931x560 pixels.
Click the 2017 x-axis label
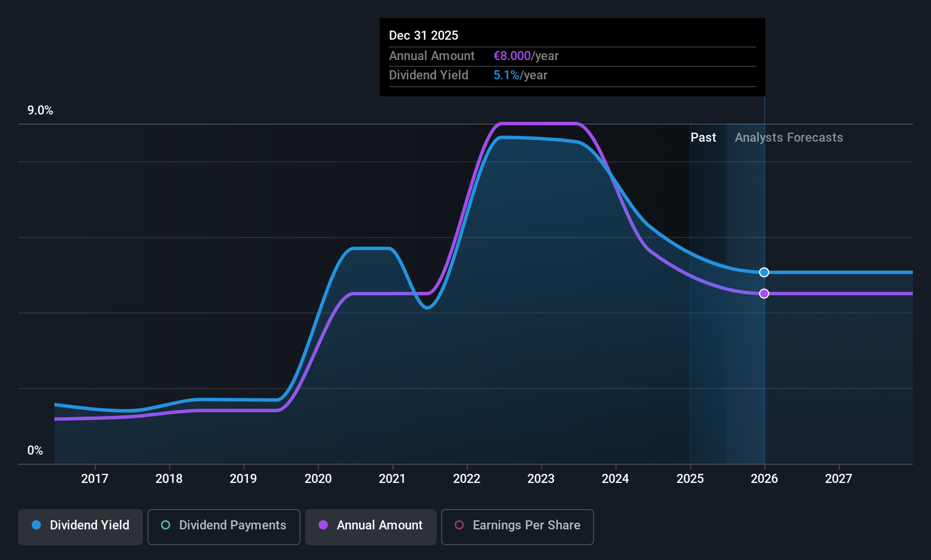click(95, 479)
